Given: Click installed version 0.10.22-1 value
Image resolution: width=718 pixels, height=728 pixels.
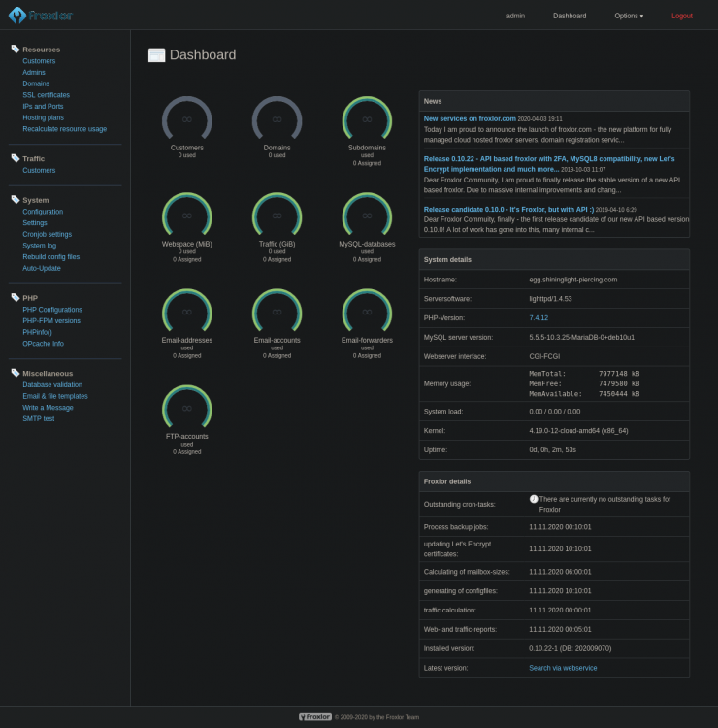Looking at the screenshot, I should tap(570, 648).
